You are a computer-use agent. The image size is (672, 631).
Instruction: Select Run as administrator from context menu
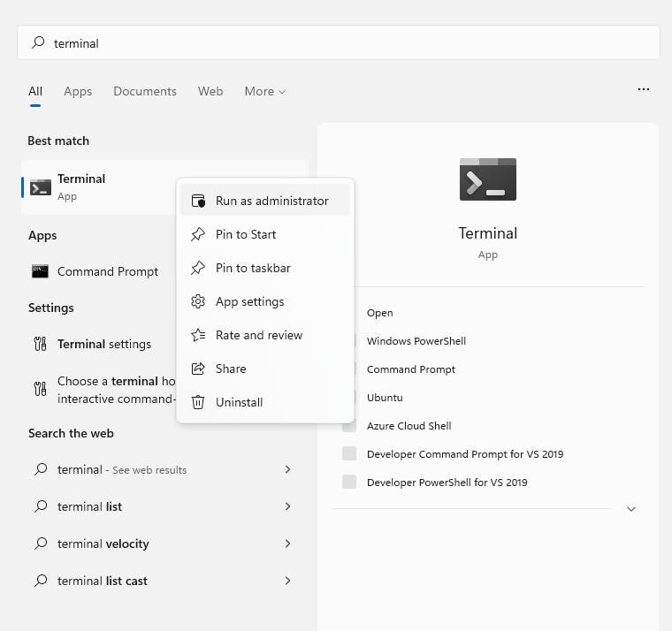pyautogui.click(x=271, y=201)
